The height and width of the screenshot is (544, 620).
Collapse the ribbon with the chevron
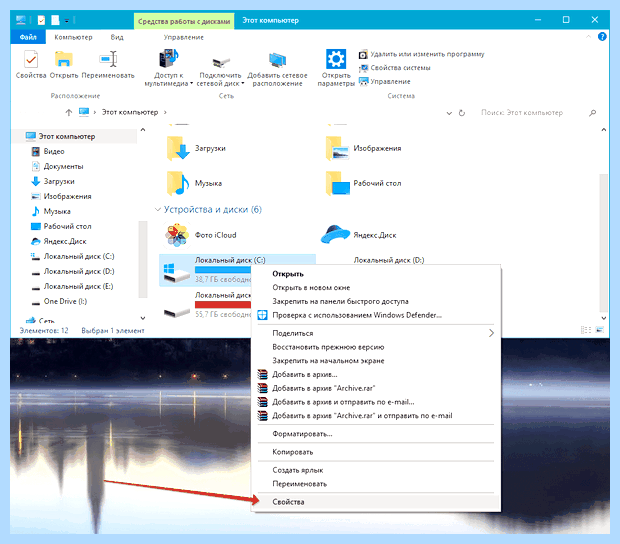click(588, 36)
